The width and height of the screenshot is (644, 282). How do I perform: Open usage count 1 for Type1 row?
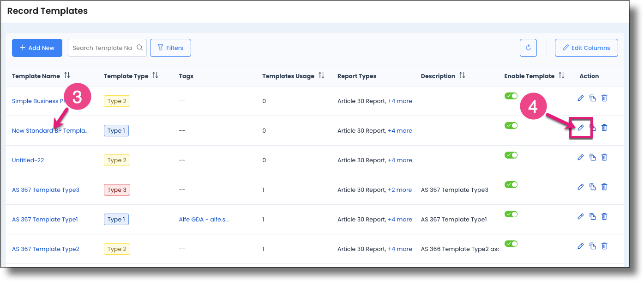[263, 219]
